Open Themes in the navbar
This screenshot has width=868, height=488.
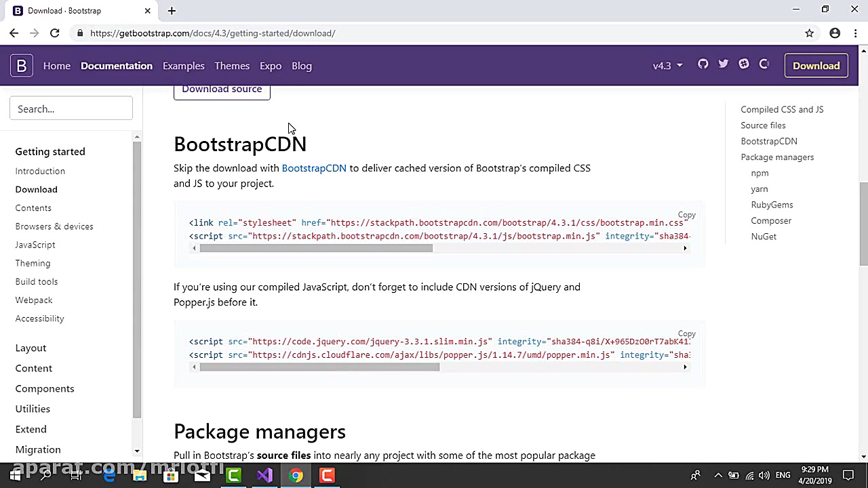click(x=232, y=66)
